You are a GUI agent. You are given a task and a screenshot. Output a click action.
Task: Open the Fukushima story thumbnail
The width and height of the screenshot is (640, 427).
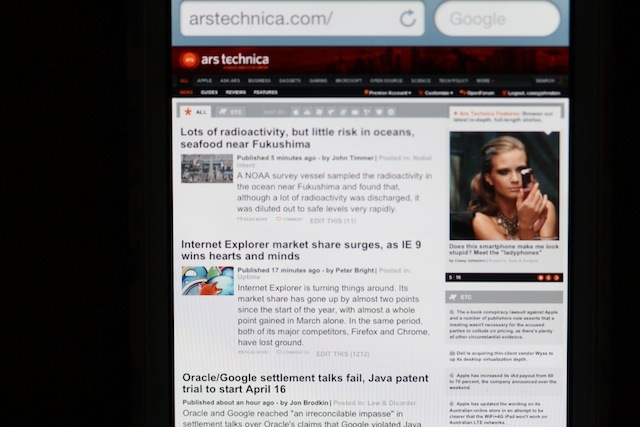(x=207, y=169)
